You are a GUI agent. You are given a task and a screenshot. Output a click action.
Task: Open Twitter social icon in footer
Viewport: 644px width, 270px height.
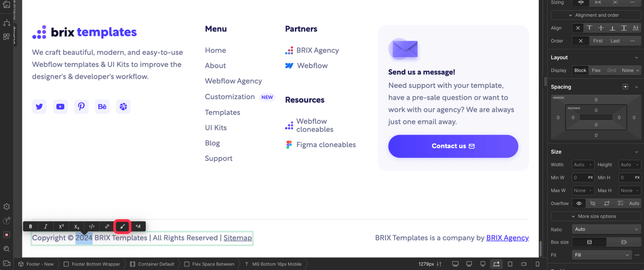39,107
